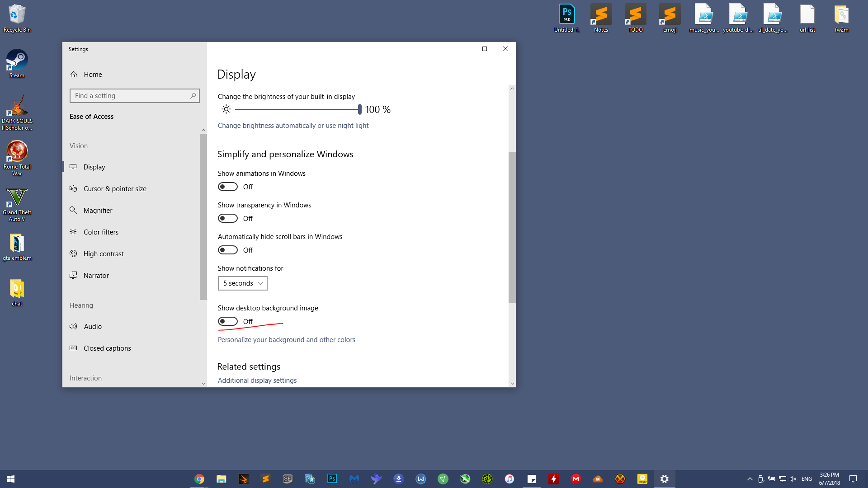Enable Show desktop background image
868x488 pixels.
[x=228, y=321]
